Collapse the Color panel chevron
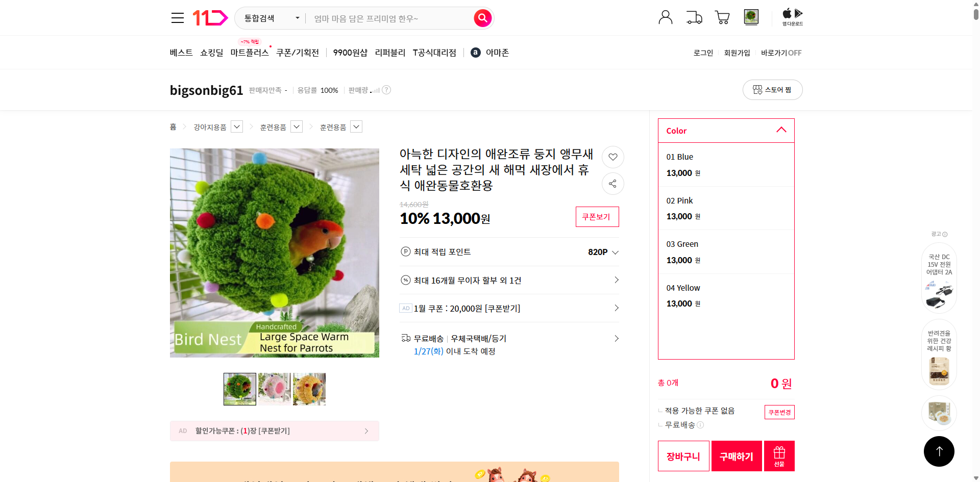This screenshot has width=980, height=482. click(781, 130)
